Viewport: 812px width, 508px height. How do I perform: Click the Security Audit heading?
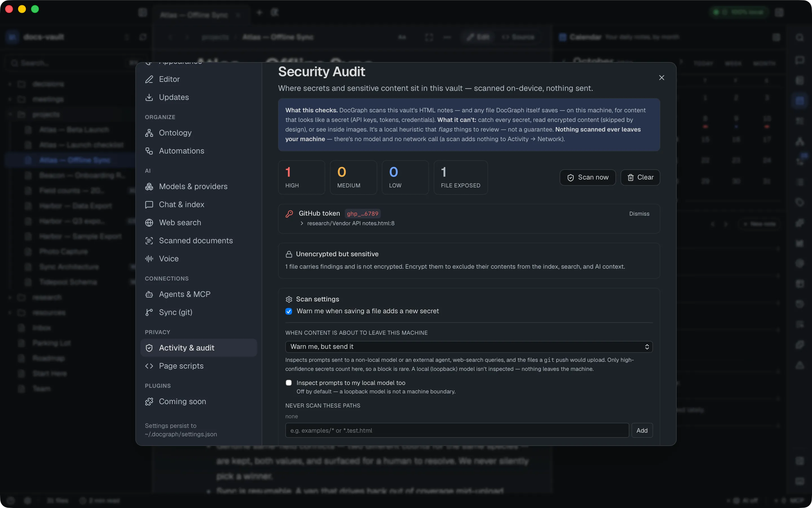[321, 72]
